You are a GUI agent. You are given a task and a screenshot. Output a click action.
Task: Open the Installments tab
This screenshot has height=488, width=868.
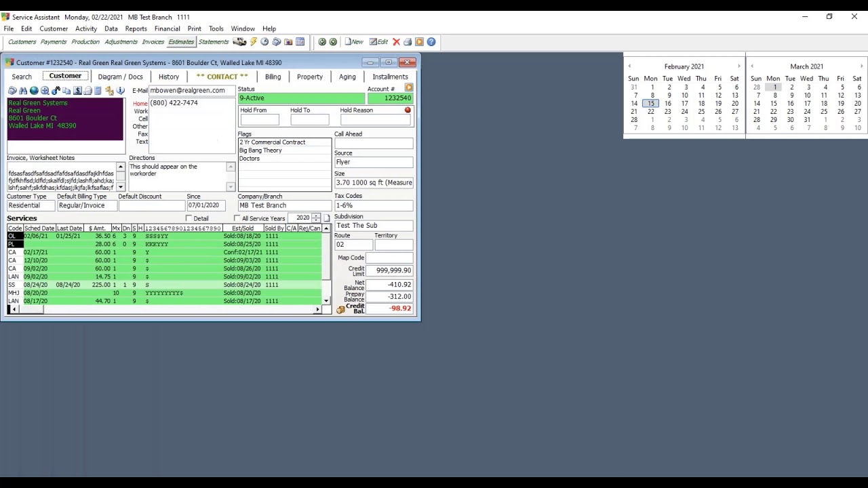click(390, 77)
